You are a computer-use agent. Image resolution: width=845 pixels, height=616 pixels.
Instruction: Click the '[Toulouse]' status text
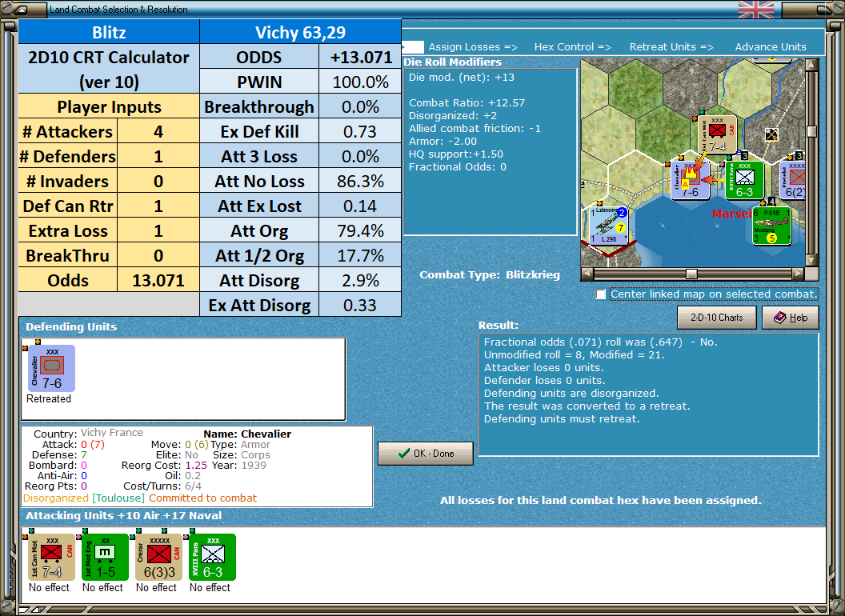(118, 498)
